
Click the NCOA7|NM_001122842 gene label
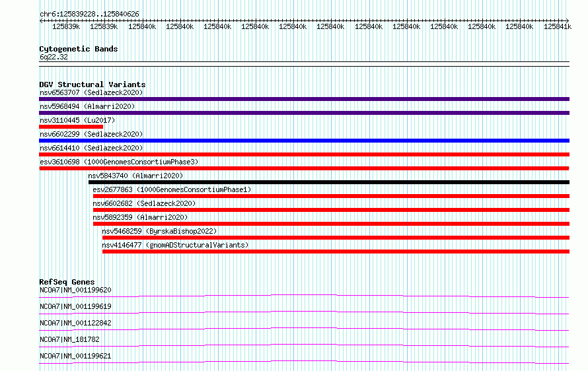(75, 323)
